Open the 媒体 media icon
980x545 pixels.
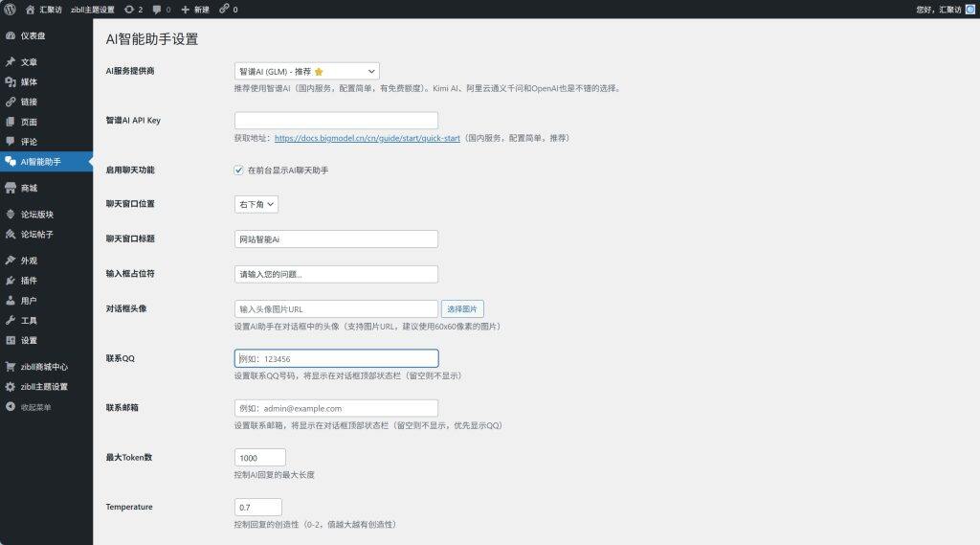tap(11, 82)
